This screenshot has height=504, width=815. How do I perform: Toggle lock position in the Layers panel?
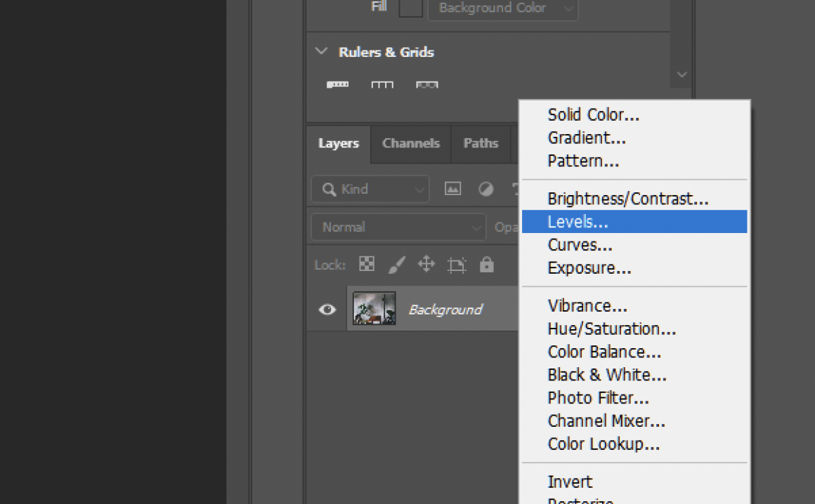click(426, 265)
